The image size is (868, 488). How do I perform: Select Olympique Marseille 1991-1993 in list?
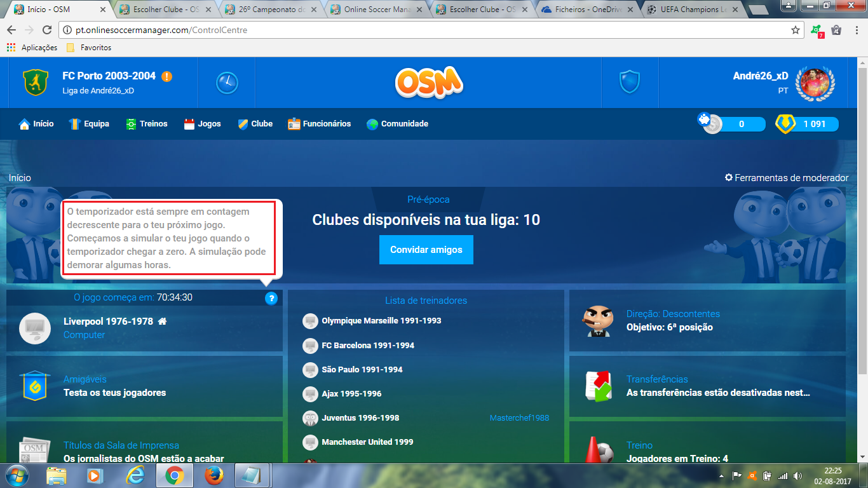point(381,321)
